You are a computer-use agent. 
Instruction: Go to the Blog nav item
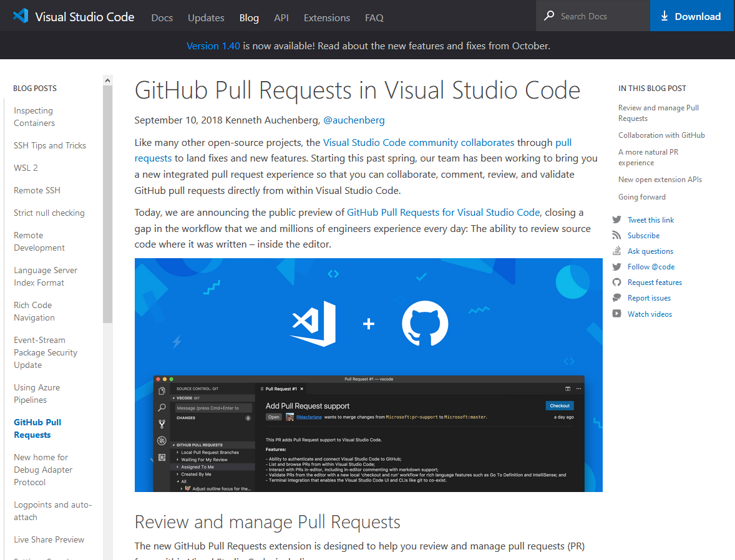tap(249, 18)
